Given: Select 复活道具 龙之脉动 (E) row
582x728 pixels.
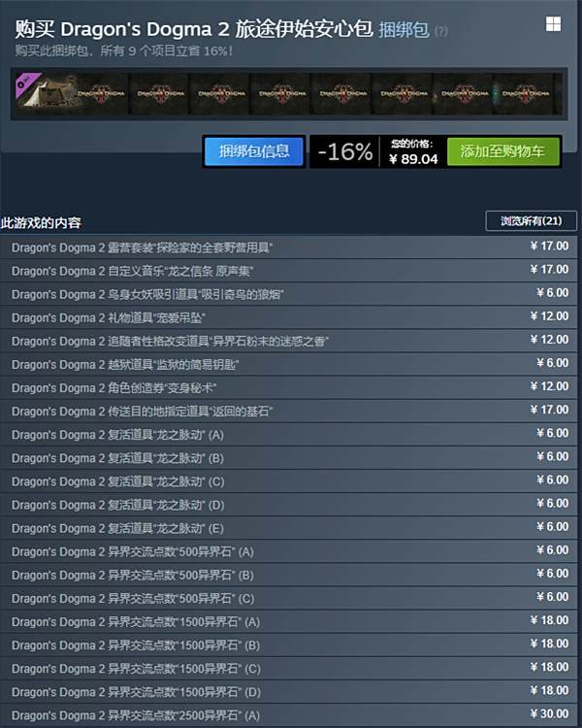Looking at the screenshot, I should [x=288, y=528].
